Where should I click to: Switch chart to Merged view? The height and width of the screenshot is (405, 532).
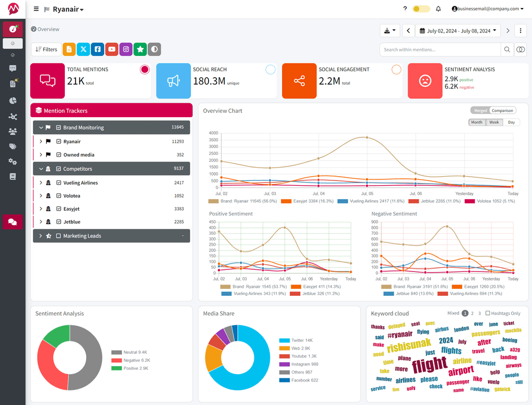480,111
